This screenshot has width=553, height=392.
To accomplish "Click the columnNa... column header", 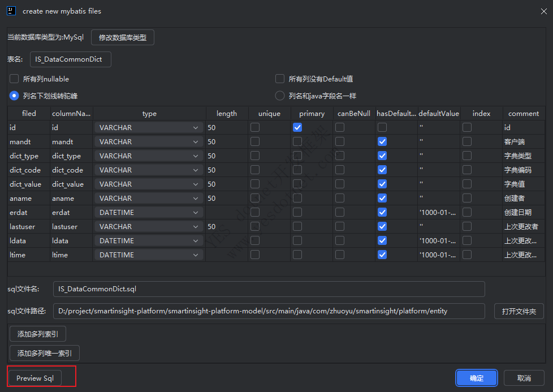I will [x=71, y=113].
